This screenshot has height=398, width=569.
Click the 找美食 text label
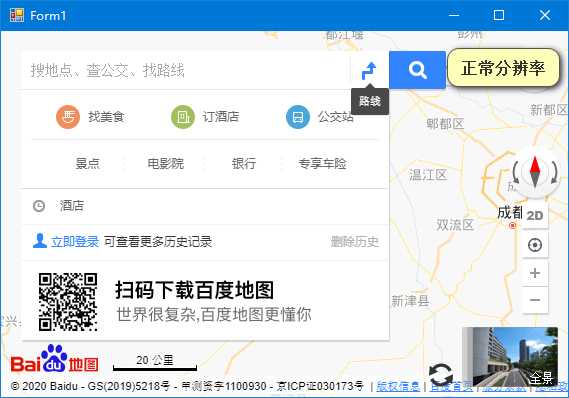coord(106,117)
